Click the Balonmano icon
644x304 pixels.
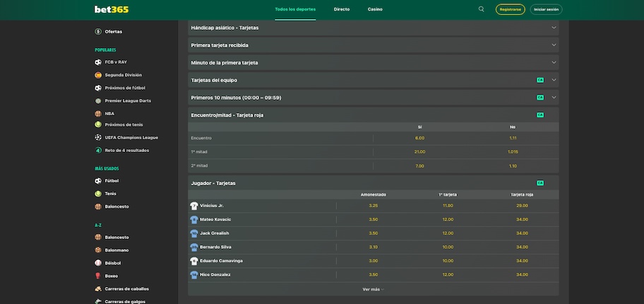tap(98, 250)
